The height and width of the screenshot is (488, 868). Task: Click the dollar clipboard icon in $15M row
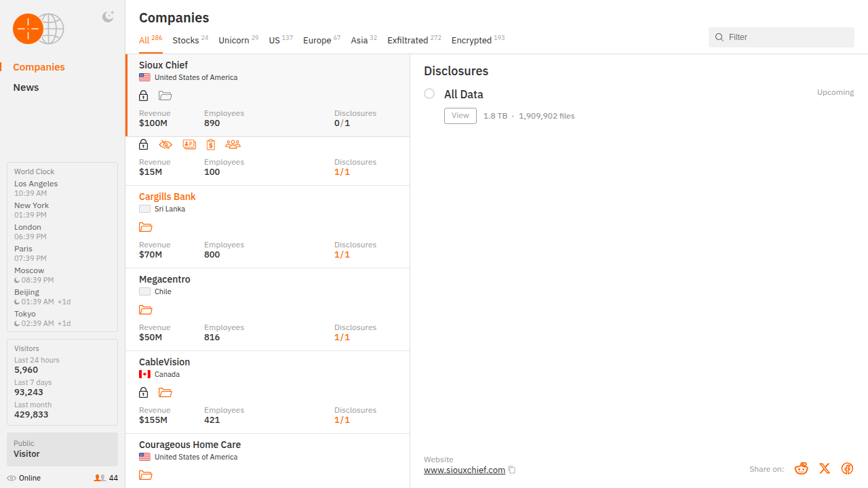(211, 144)
